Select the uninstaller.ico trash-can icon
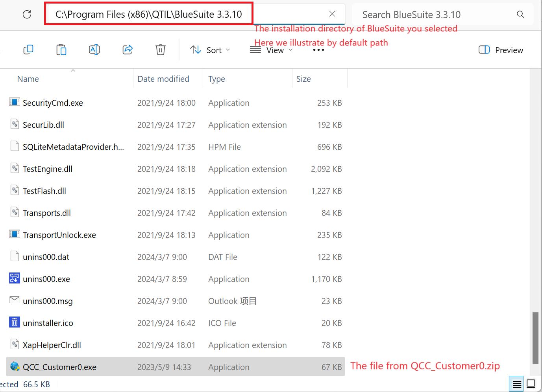The image size is (542, 392). [x=15, y=322]
